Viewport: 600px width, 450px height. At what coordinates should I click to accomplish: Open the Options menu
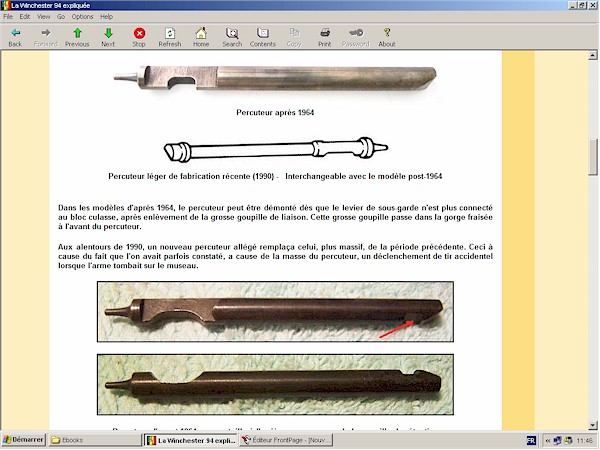(x=82, y=16)
